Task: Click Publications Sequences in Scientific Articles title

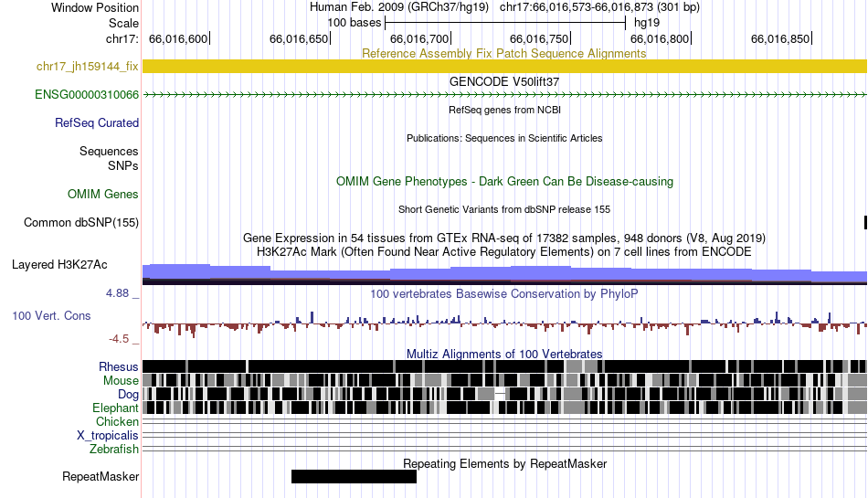Action: (504, 138)
